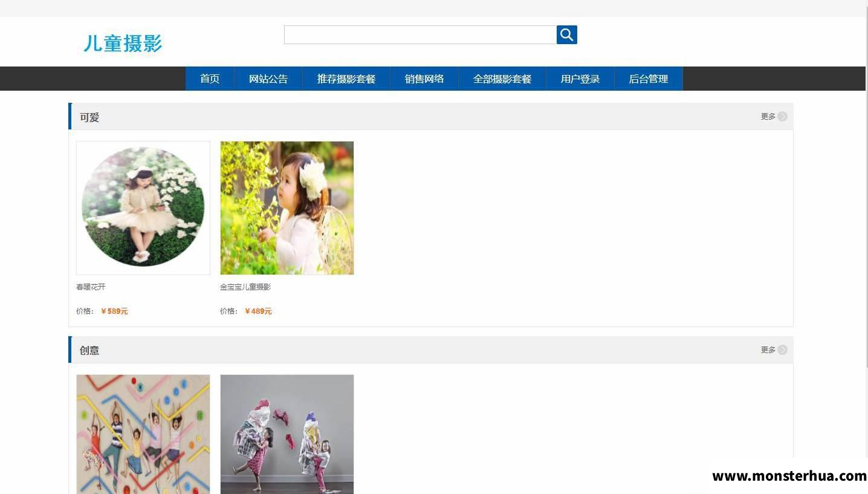The height and width of the screenshot is (494, 868).
Task: Open 全部摄影套餐 menu item
Action: pyautogui.click(x=502, y=79)
